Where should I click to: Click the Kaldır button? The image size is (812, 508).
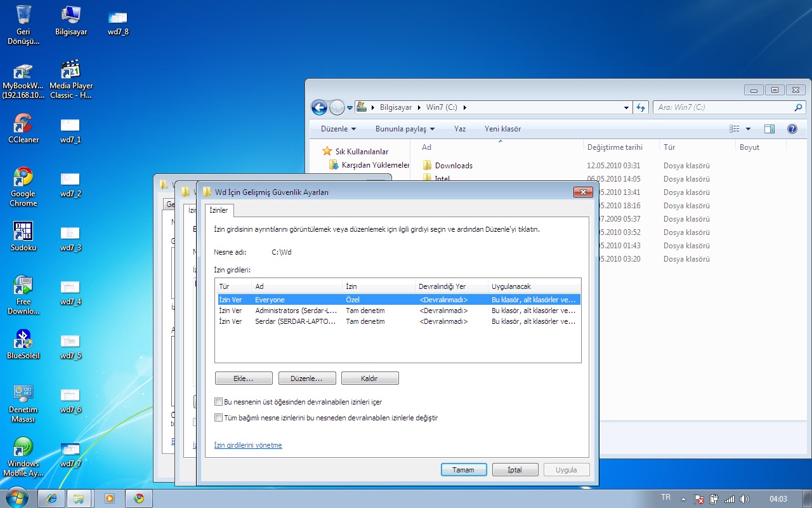[370, 378]
